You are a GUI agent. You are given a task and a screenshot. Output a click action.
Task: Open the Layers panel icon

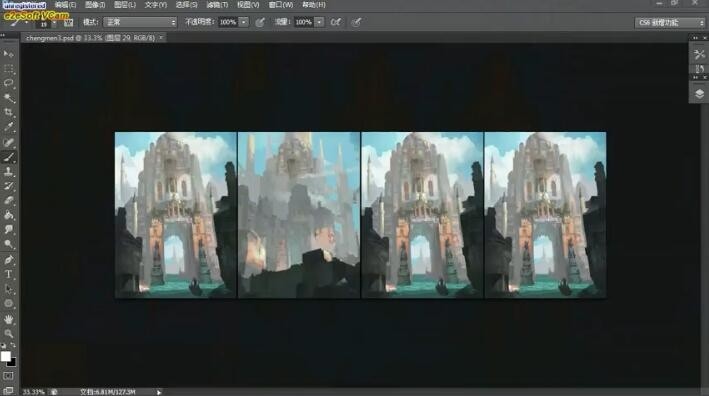point(699,94)
